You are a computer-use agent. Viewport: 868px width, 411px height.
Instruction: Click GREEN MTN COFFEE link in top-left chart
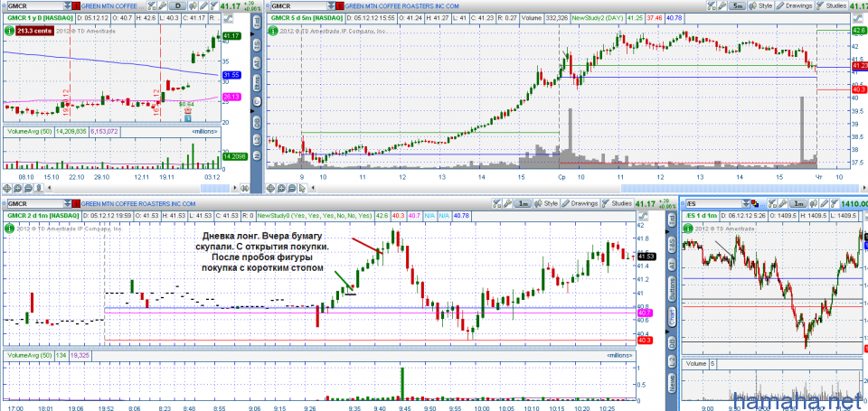(112, 6)
